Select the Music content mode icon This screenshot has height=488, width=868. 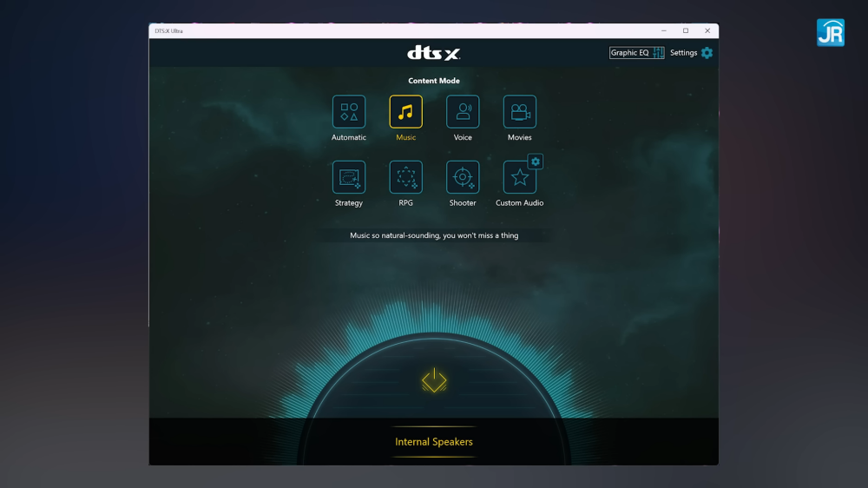point(405,112)
